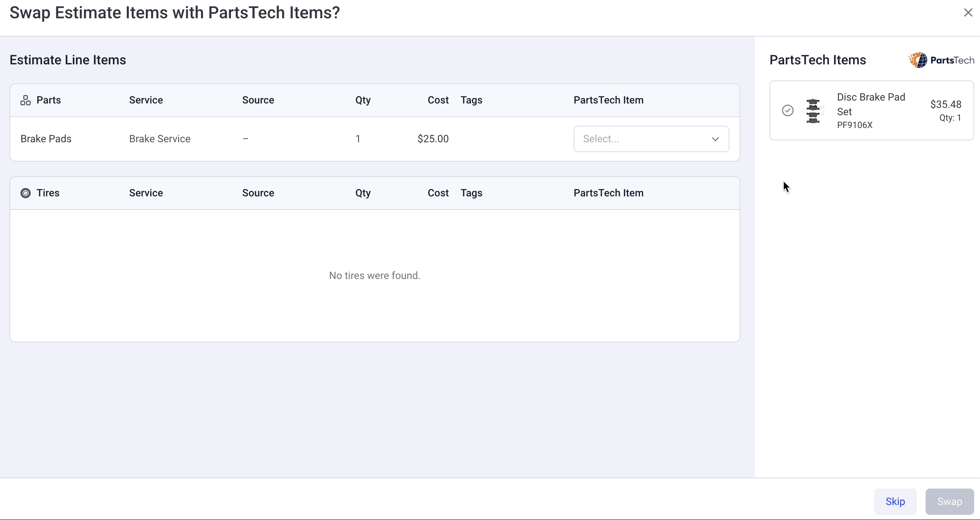Click the Parts table Cost column header
Image resolution: width=980 pixels, height=520 pixels.
[438, 100]
